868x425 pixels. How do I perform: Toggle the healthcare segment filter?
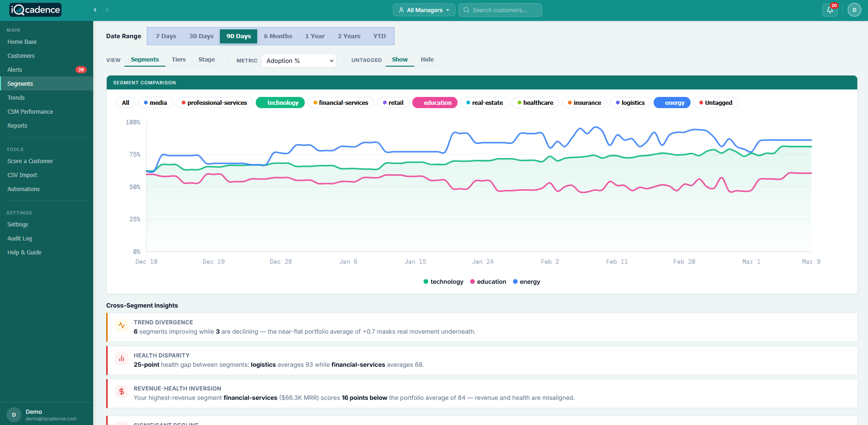pos(535,103)
